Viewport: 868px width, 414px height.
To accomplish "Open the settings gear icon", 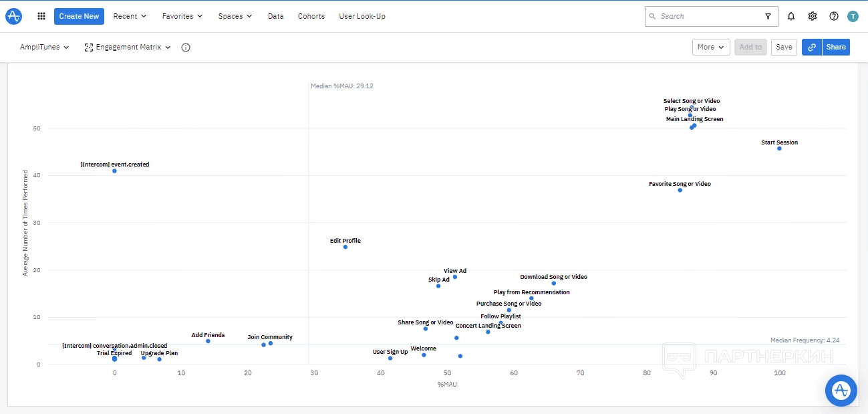I will (813, 16).
